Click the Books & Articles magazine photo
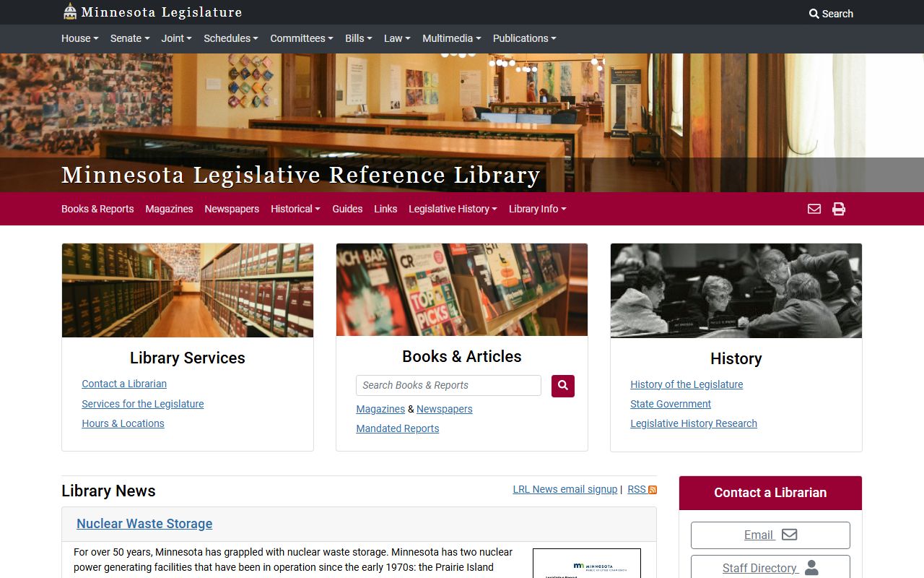Image resolution: width=924 pixels, height=578 pixels. pyautogui.click(x=462, y=290)
